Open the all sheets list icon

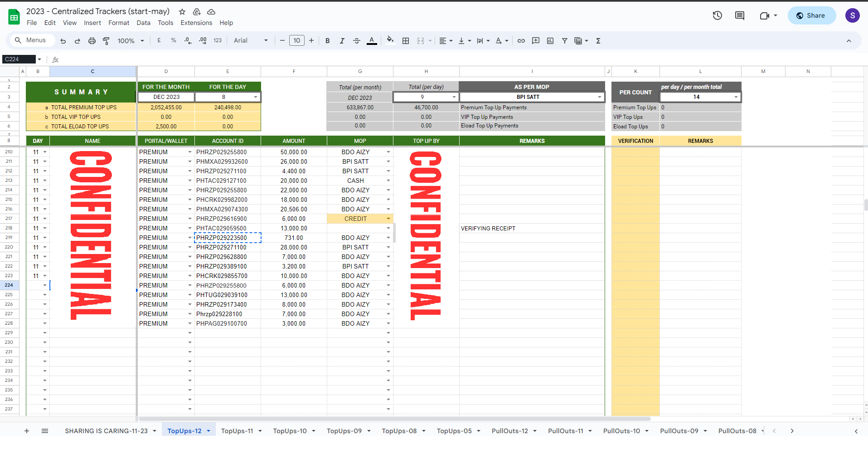tap(45, 431)
